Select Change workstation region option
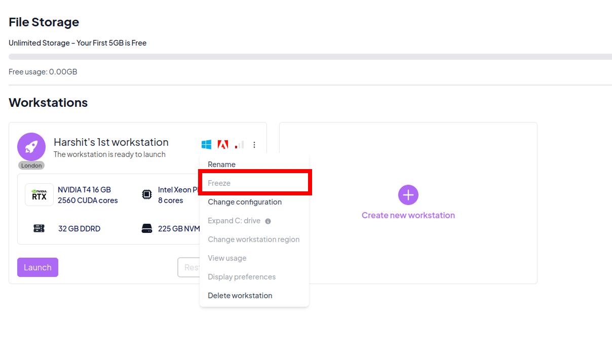612x364 pixels. pyautogui.click(x=254, y=239)
